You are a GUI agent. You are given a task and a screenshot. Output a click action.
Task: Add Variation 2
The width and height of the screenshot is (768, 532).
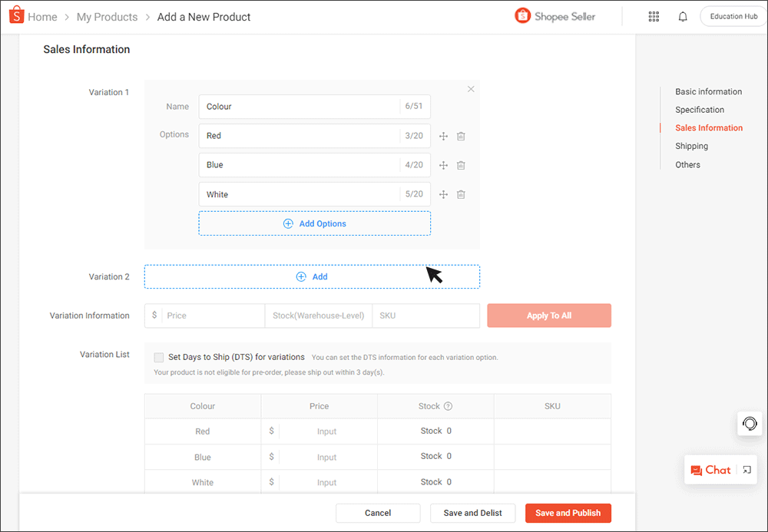pyautogui.click(x=312, y=276)
